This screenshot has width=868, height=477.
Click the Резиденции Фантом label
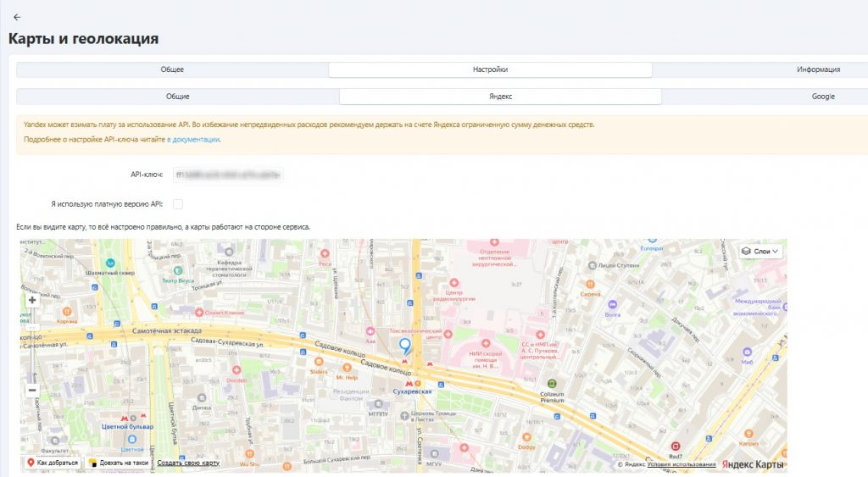351,395
